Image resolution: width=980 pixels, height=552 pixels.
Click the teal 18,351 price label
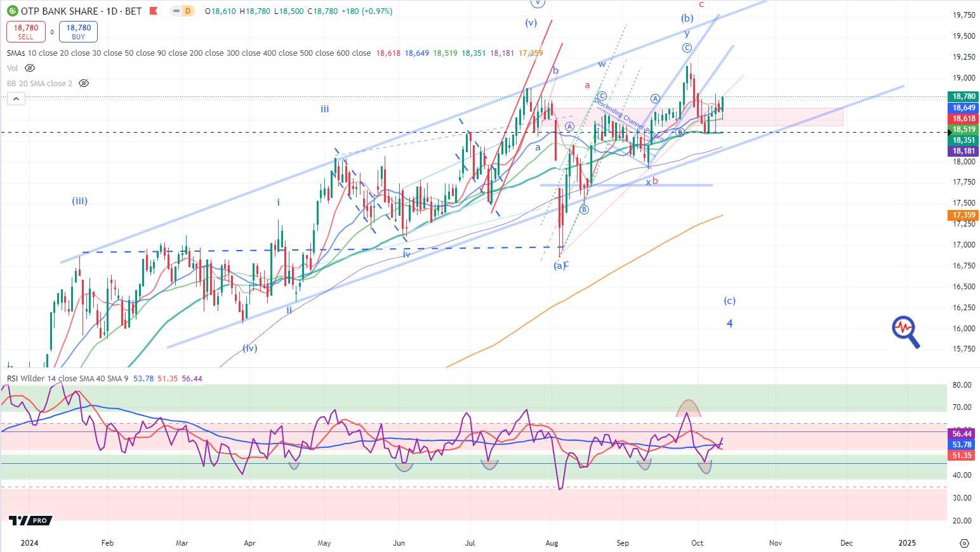click(x=964, y=140)
